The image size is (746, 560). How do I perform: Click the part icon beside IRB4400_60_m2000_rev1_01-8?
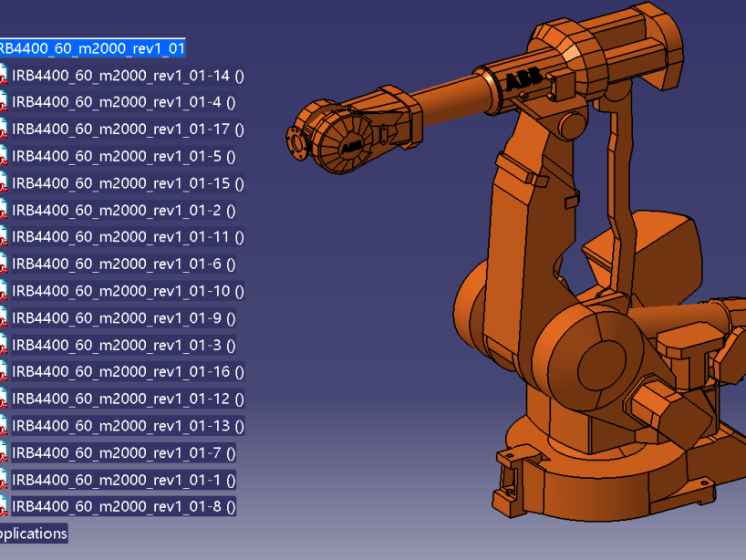pyautogui.click(x=3, y=506)
